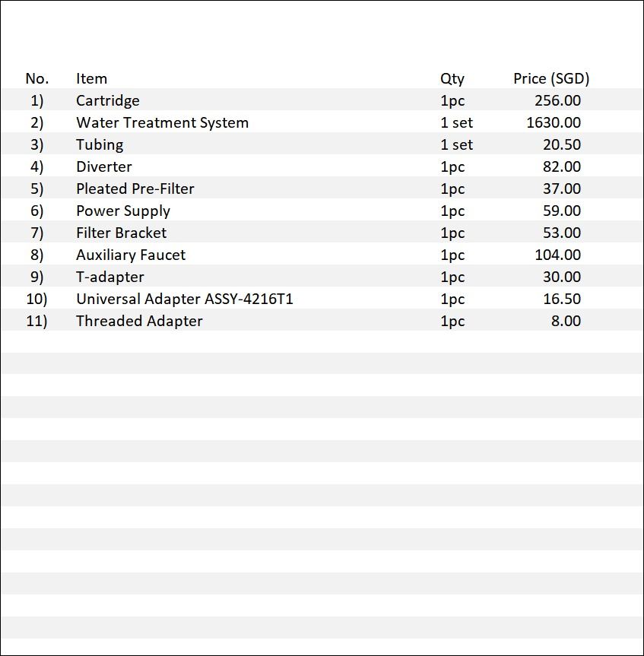644x656 pixels.
Task: Click the Water Treatment System item
Action: click(x=163, y=122)
